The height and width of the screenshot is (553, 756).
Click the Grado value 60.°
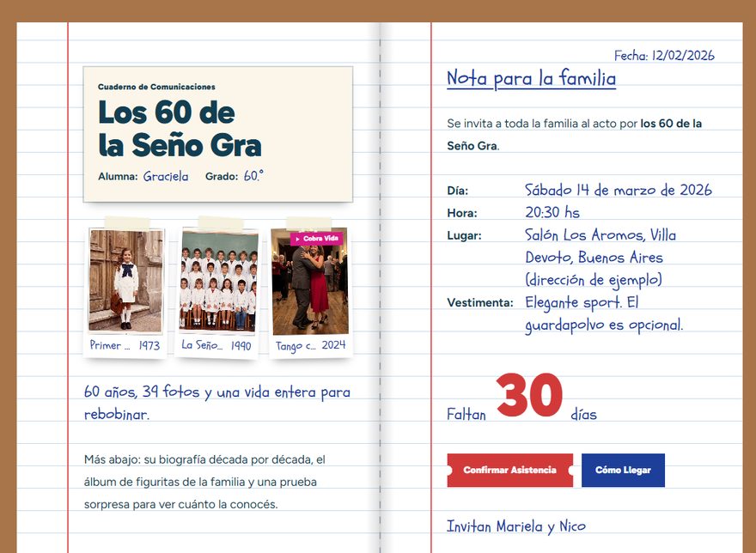point(253,175)
